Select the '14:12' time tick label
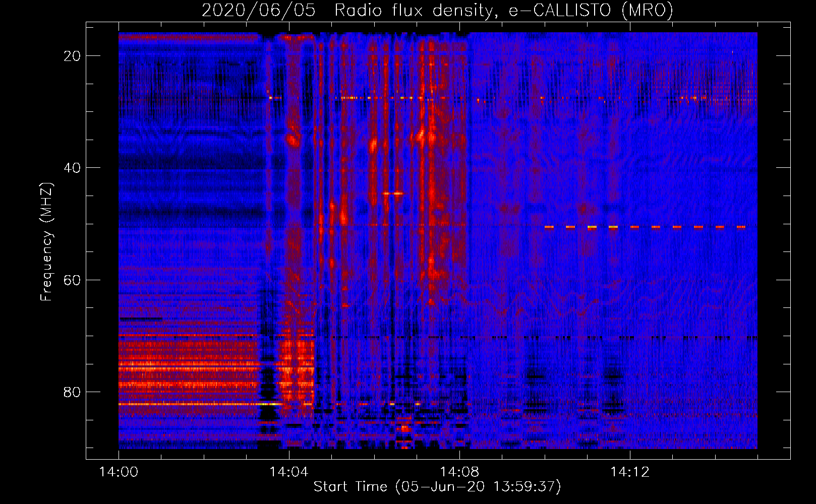 click(629, 472)
